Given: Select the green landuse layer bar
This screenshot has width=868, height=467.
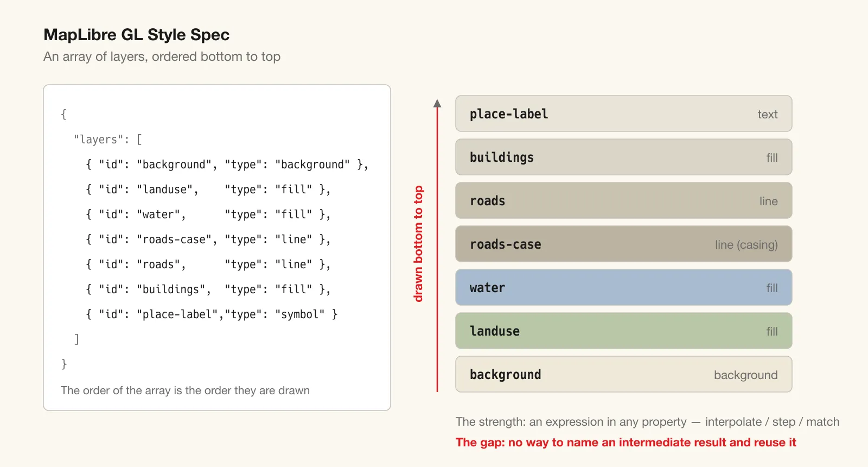Looking at the screenshot, I should pyautogui.click(x=624, y=331).
